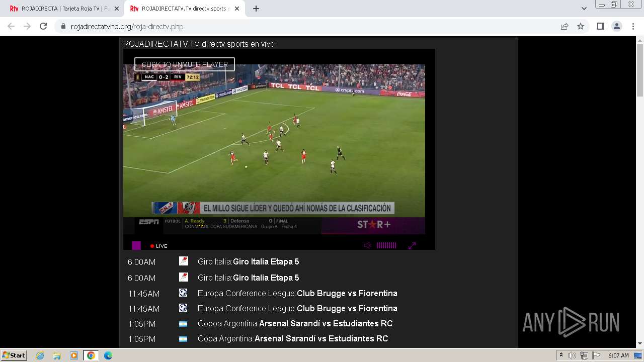Click first 11:45AM soccer ball icon
Viewport: 644px width, 362px height.
[183, 293]
